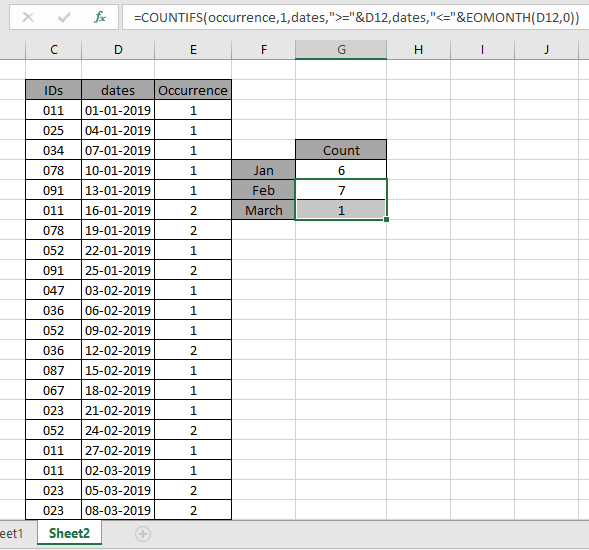The width and height of the screenshot is (589, 550).
Task: Click the IDs header cell
Action: click(54, 90)
